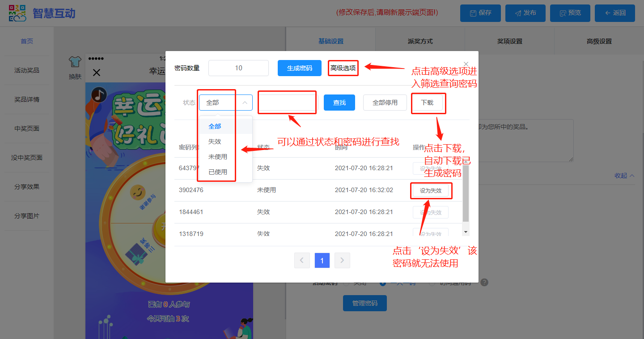The width and height of the screenshot is (644, 339).
Task: Select 未使用 from the status list
Action: pos(218,157)
